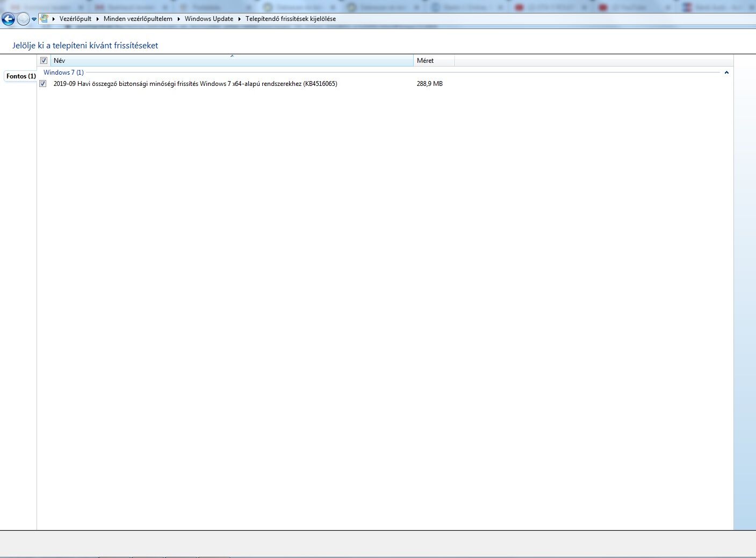756x558 pixels.
Task: Sort by the Név column header
Action: click(x=232, y=61)
